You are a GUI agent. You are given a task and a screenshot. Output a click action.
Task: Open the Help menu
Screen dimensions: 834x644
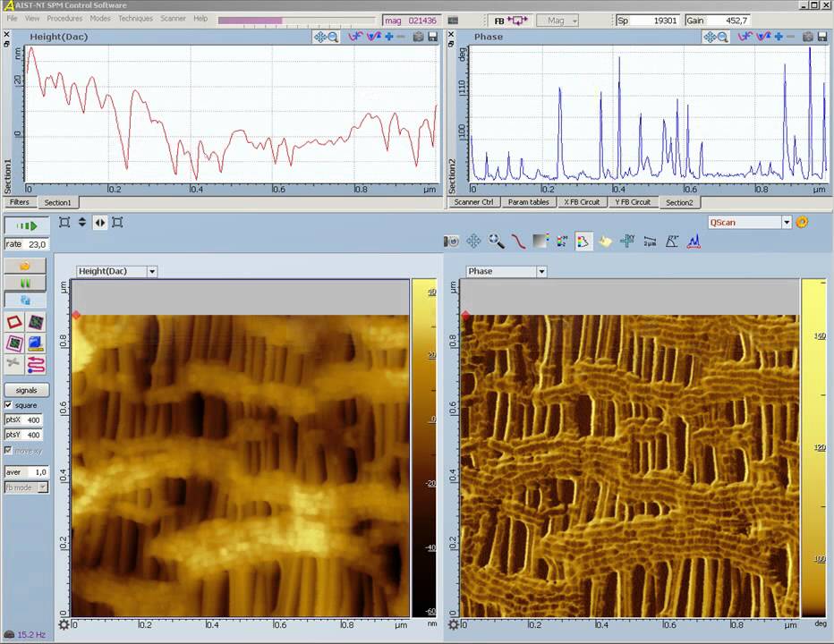click(200, 19)
